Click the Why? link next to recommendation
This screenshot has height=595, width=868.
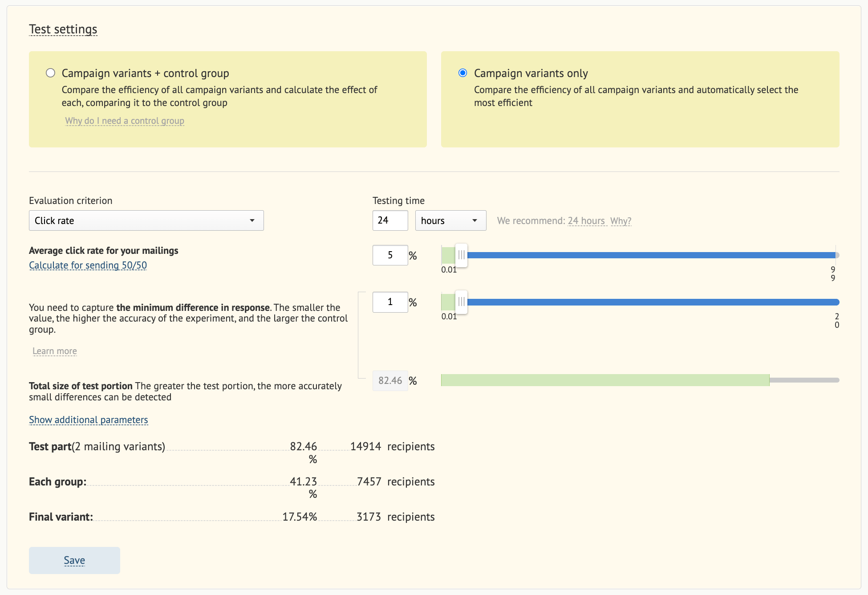pyautogui.click(x=621, y=221)
